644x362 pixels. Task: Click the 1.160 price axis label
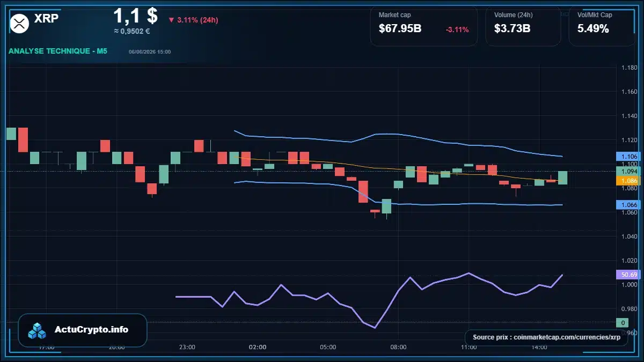pyautogui.click(x=629, y=92)
